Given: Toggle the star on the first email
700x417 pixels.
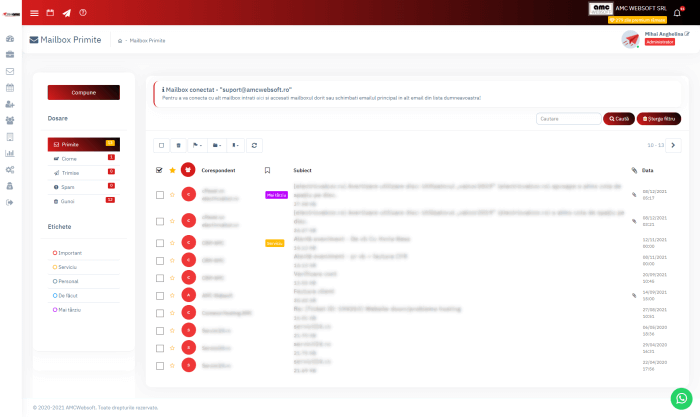Looking at the screenshot, I should (172, 194).
